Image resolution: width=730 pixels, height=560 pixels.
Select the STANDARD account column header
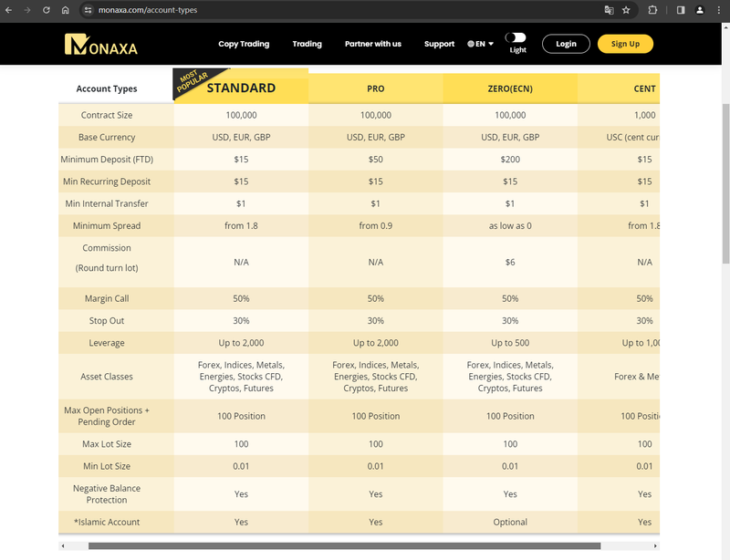pos(241,88)
